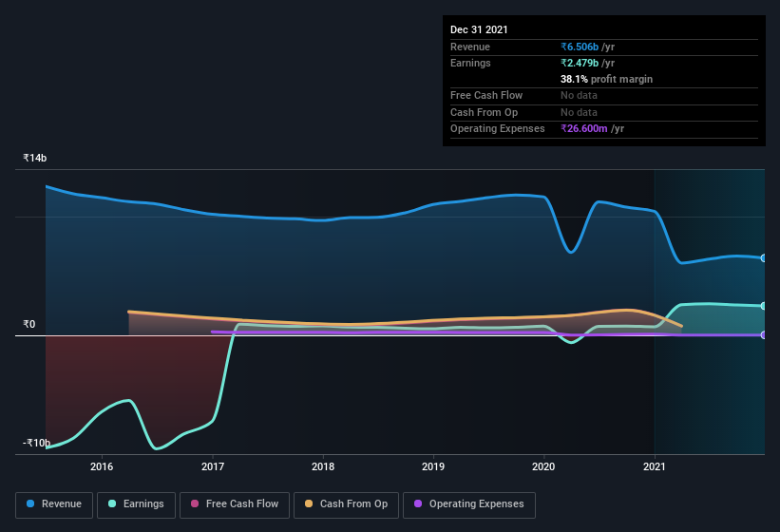The width and height of the screenshot is (780, 532).
Task: Click the Cash From Op row in tooltip
Action: 604,112
